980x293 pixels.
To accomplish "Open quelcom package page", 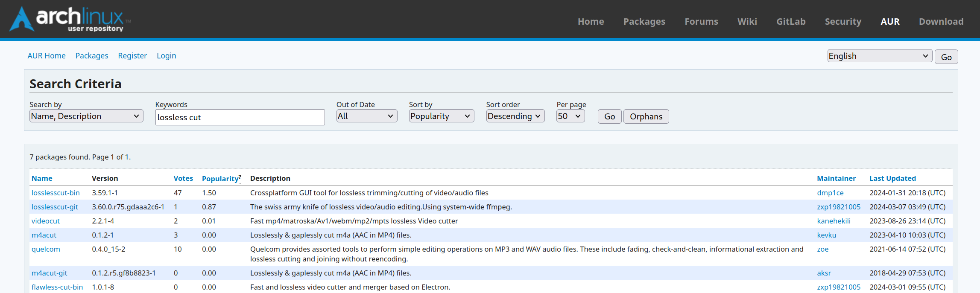I will point(46,249).
